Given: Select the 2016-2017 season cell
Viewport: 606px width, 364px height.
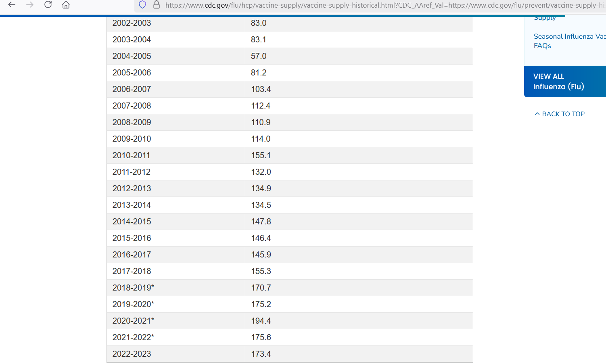Looking at the screenshot, I should [x=176, y=255].
